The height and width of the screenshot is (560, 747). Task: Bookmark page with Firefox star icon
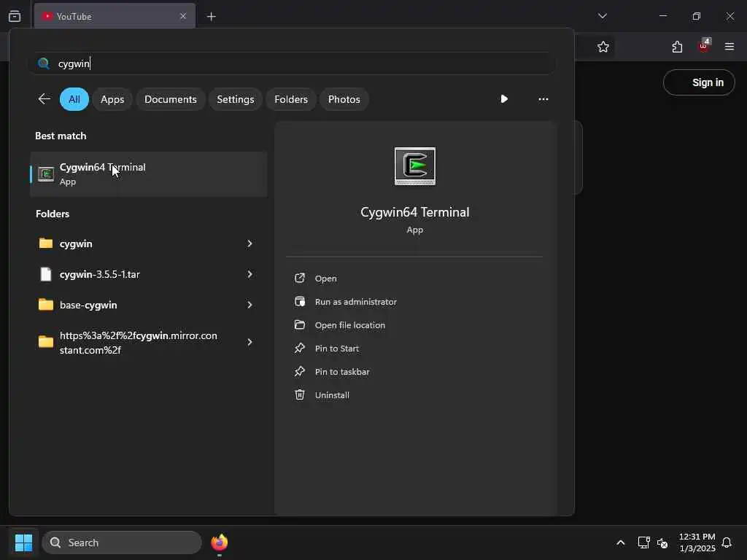tap(603, 47)
